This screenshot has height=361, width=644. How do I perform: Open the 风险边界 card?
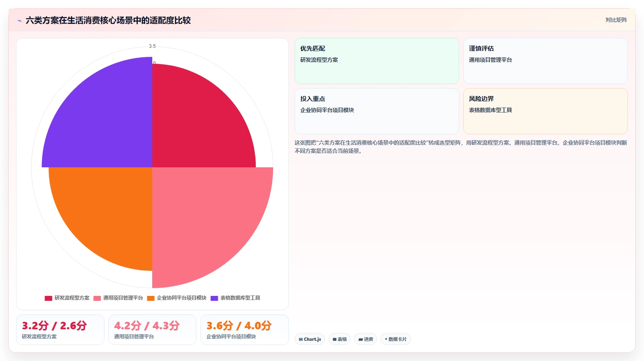pos(545,111)
